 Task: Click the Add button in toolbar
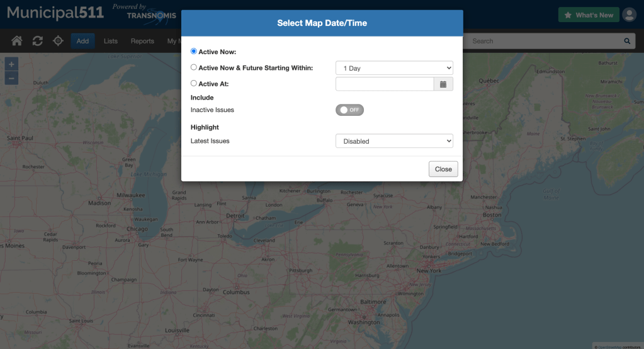82,41
